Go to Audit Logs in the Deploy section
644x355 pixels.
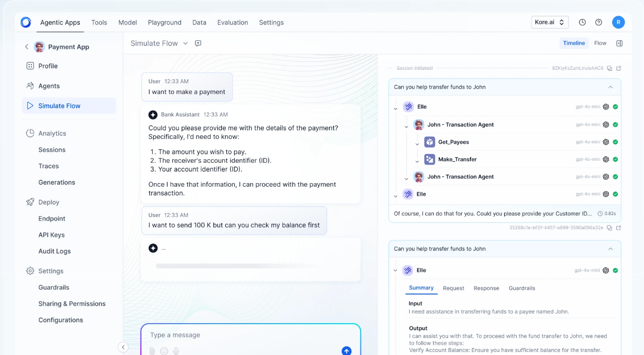(x=54, y=251)
